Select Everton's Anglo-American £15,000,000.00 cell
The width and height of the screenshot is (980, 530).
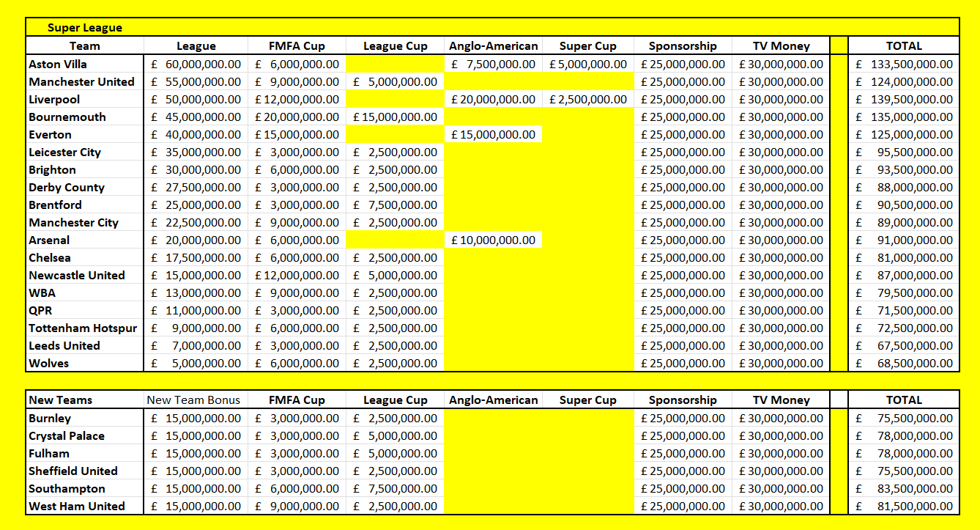(493, 134)
